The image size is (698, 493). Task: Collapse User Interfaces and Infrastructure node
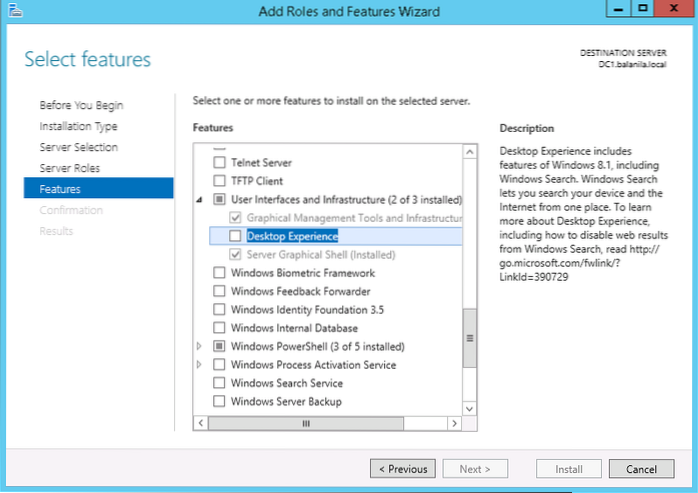200,199
